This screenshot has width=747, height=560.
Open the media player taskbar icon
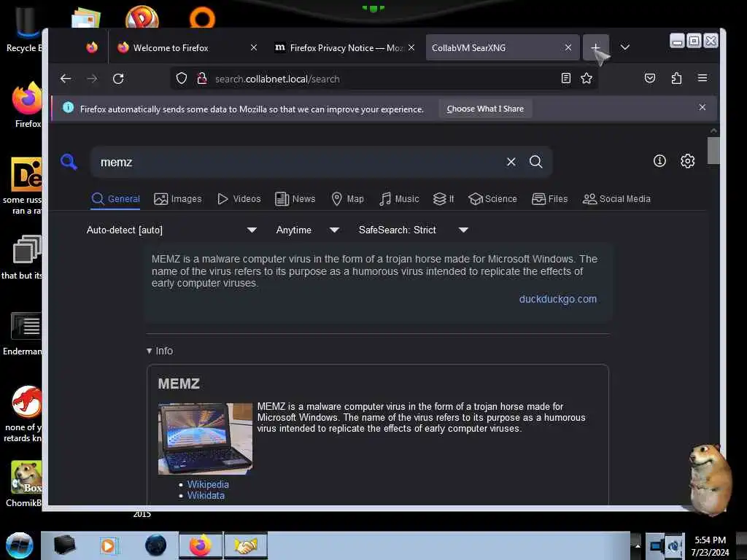click(x=109, y=545)
